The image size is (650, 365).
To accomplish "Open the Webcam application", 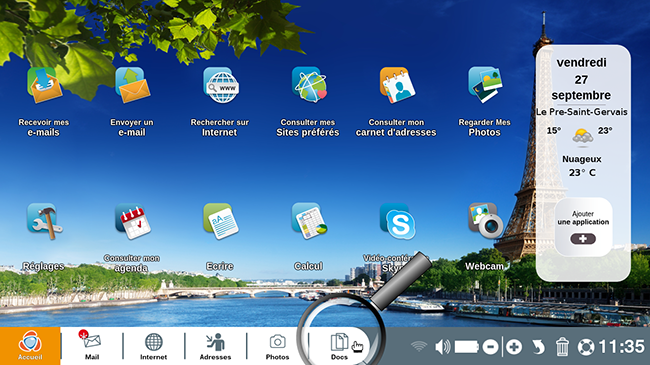I will coord(485,221).
